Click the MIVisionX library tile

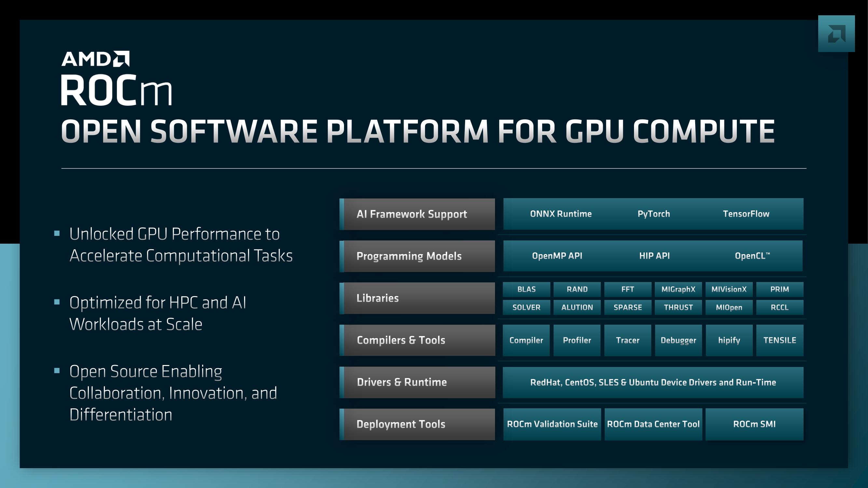729,289
